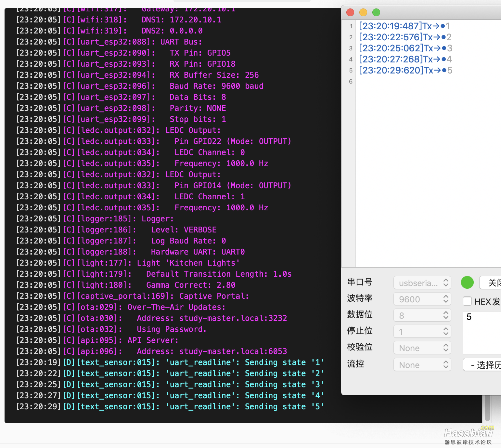Click the 'Pin GPIO22 (Mode: OUTPUT)' log line

tap(154, 141)
